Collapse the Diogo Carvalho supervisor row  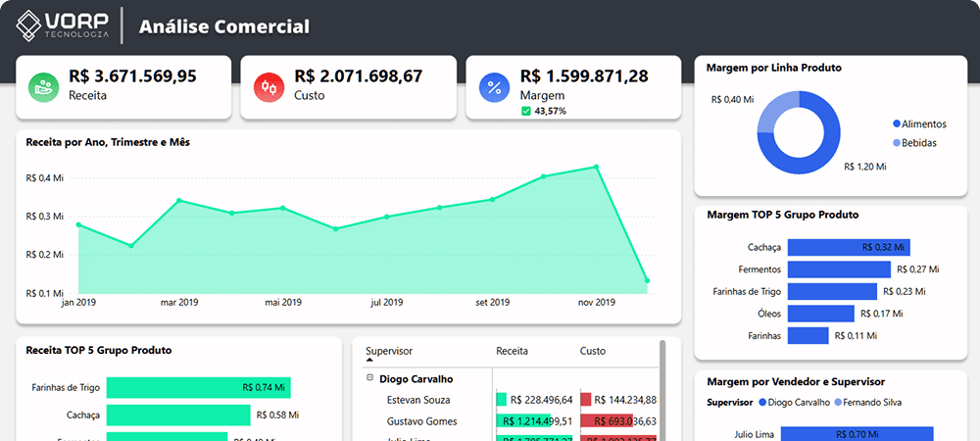tap(370, 378)
